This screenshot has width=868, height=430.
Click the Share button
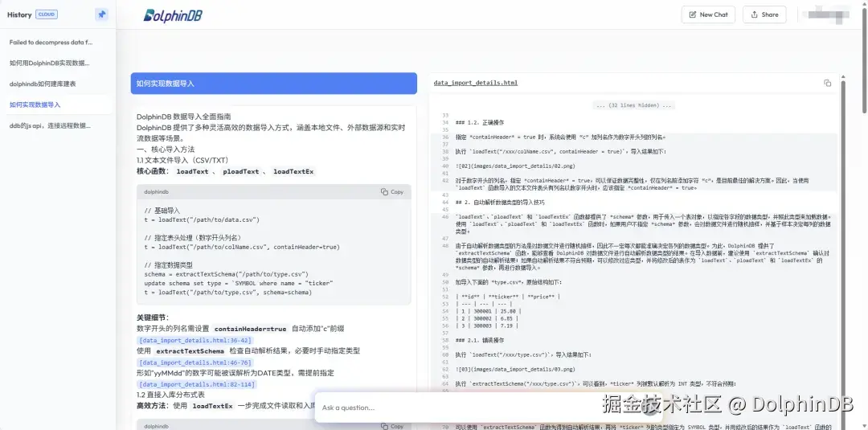(x=764, y=15)
